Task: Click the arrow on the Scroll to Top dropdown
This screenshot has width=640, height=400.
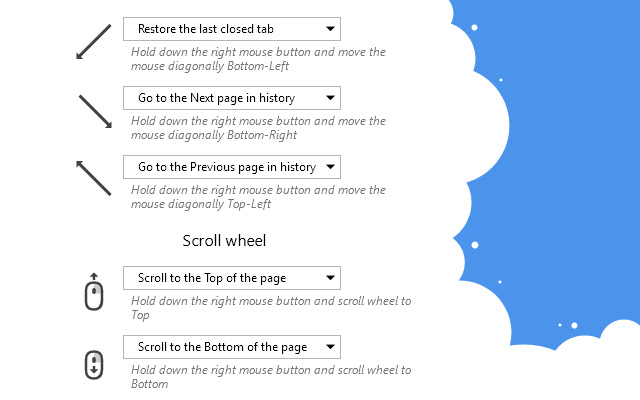Action: (329, 279)
